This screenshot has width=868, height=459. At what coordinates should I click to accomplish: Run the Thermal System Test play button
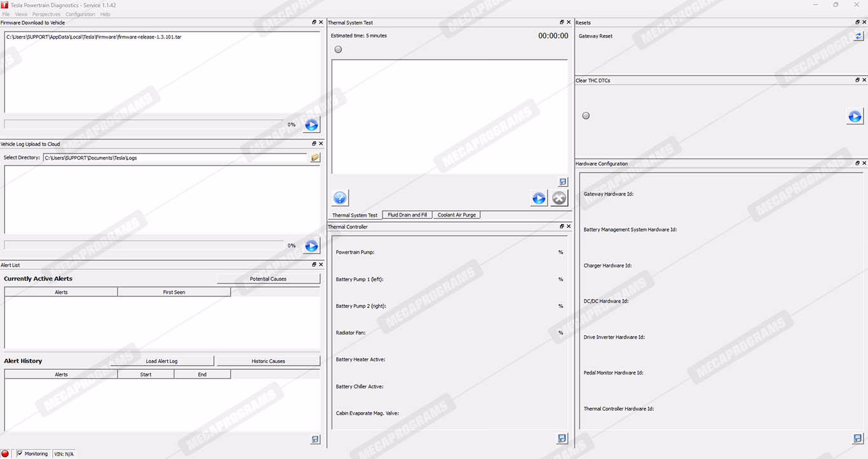[x=539, y=198]
